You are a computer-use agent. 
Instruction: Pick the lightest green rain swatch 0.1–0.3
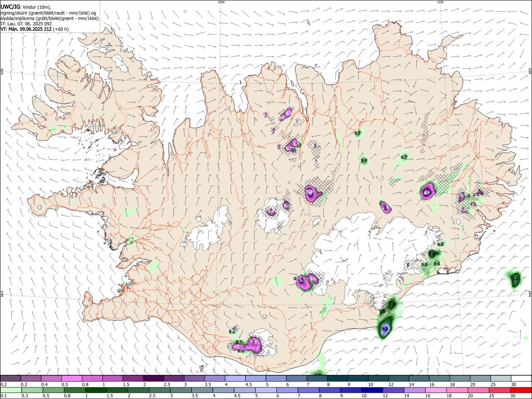click(11, 390)
